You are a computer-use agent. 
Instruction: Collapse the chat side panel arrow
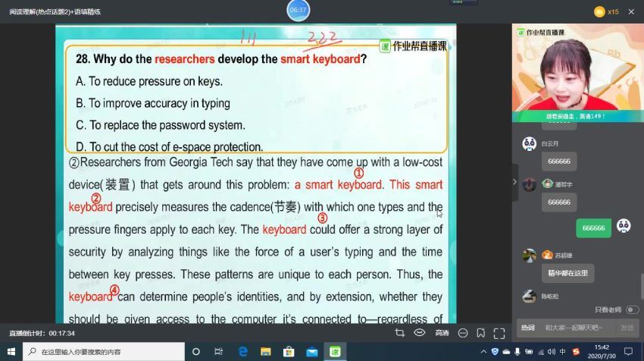click(514, 182)
